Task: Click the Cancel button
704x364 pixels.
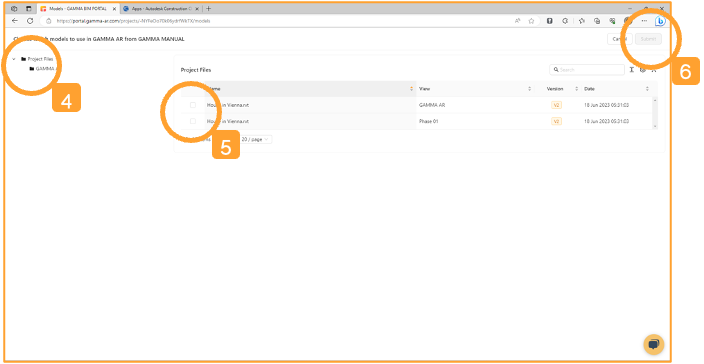Action: pyautogui.click(x=620, y=39)
